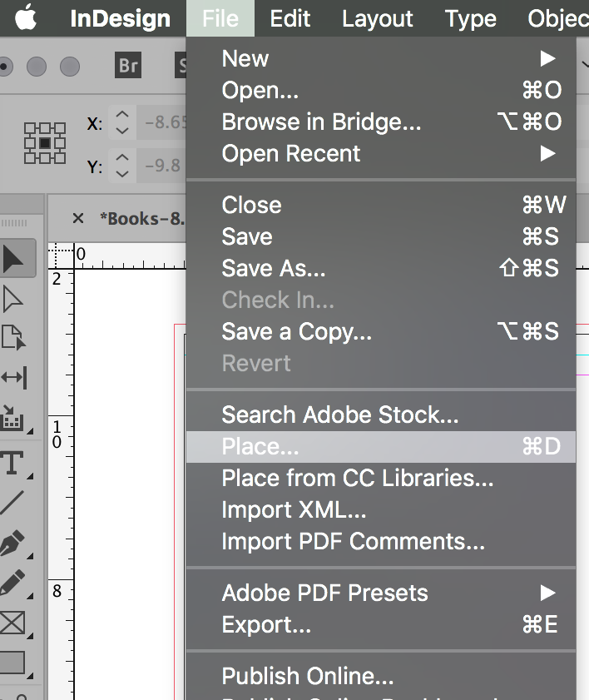Viewport: 589px width, 700px height.
Task: Select the Direct Selection tool
Action: coord(14,299)
